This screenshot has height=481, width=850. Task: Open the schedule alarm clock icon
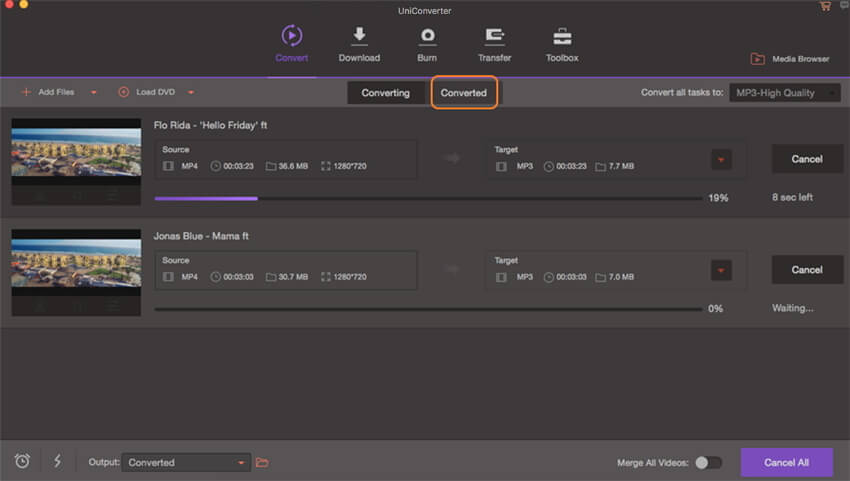[x=22, y=461]
